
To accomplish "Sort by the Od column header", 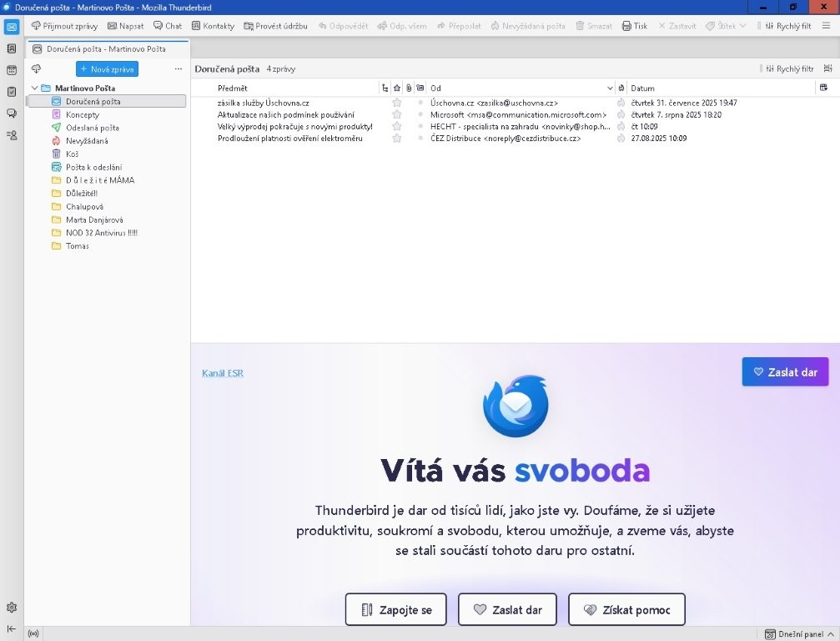I will pos(521,88).
